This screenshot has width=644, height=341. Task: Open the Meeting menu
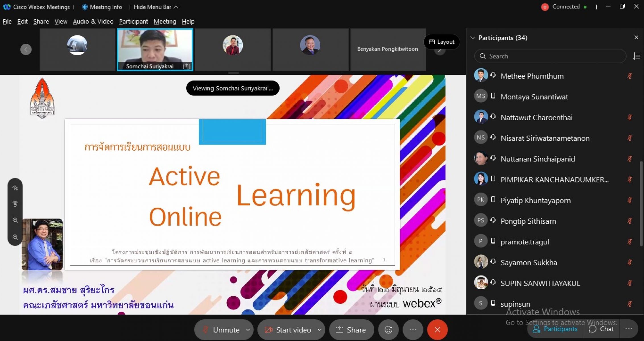165,21
